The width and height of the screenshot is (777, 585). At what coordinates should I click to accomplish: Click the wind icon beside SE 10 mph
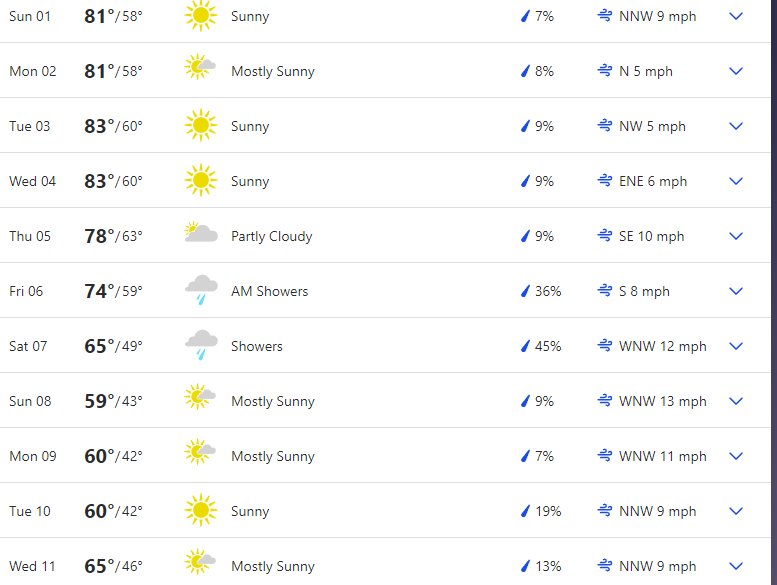click(605, 235)
